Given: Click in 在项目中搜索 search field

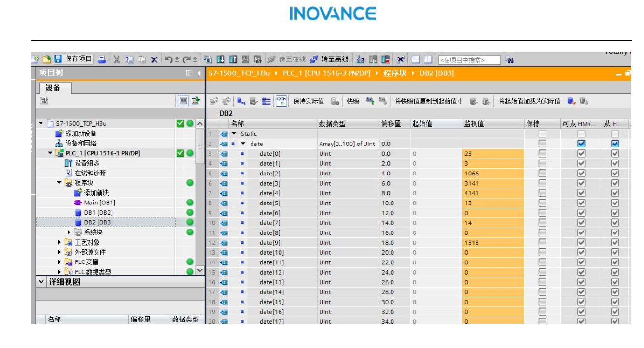Looking at the screenshot, I should pyautogui.click(x=469, y=60).
